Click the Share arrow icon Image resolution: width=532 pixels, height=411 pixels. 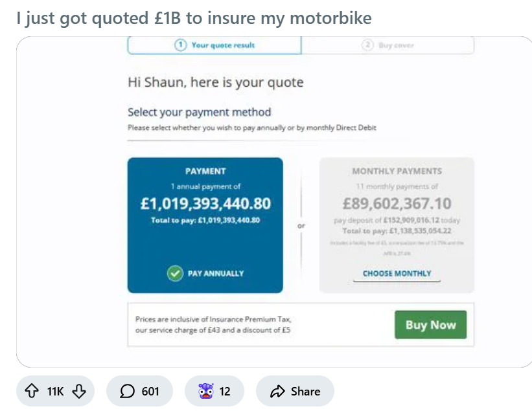[x=278, y=391]
